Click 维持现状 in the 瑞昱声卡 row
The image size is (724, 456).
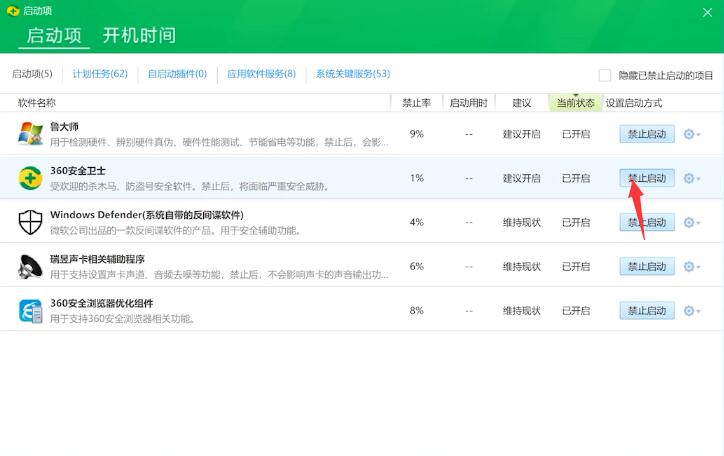tap(522, 267)
